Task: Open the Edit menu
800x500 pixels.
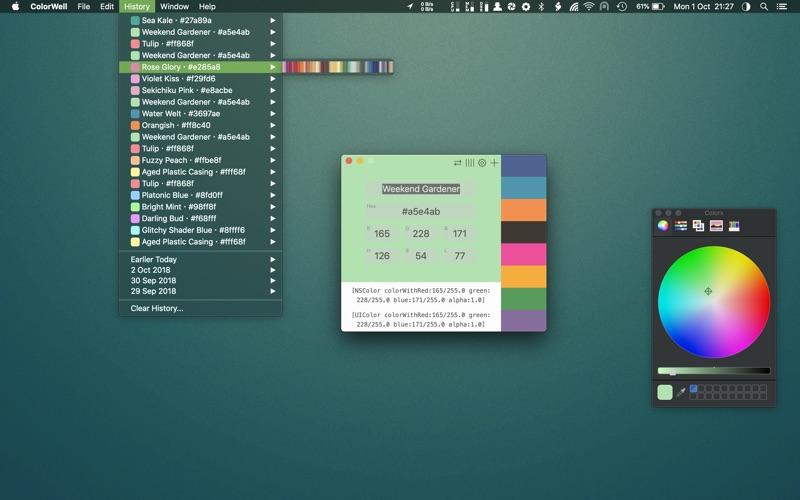Action: (x=107, y=6)
